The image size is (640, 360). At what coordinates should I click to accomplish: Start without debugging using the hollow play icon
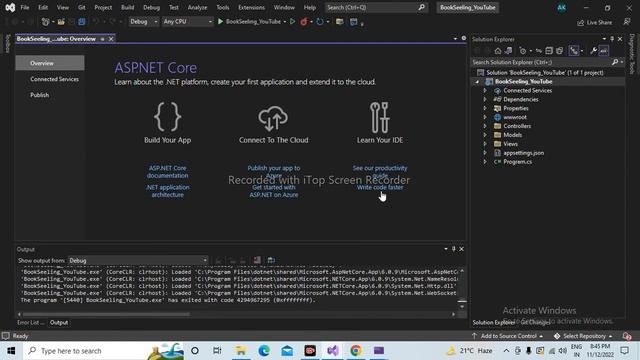click(292, 21)
